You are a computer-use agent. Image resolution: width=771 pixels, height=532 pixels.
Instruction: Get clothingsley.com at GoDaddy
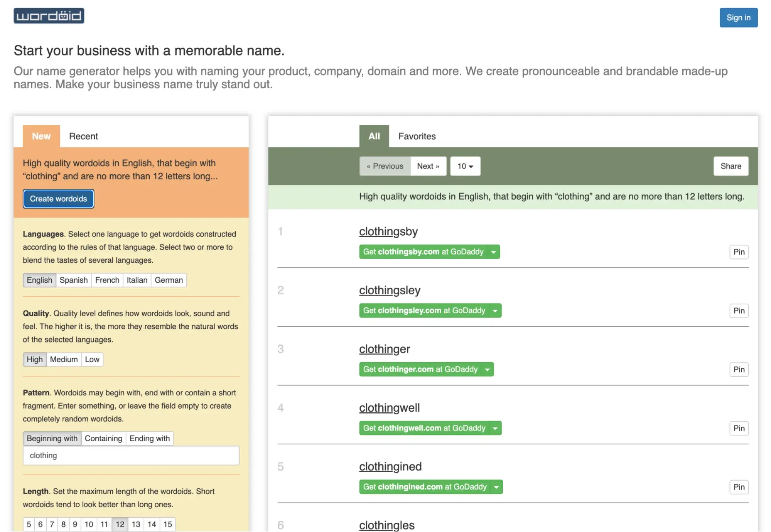click(424, 311)
